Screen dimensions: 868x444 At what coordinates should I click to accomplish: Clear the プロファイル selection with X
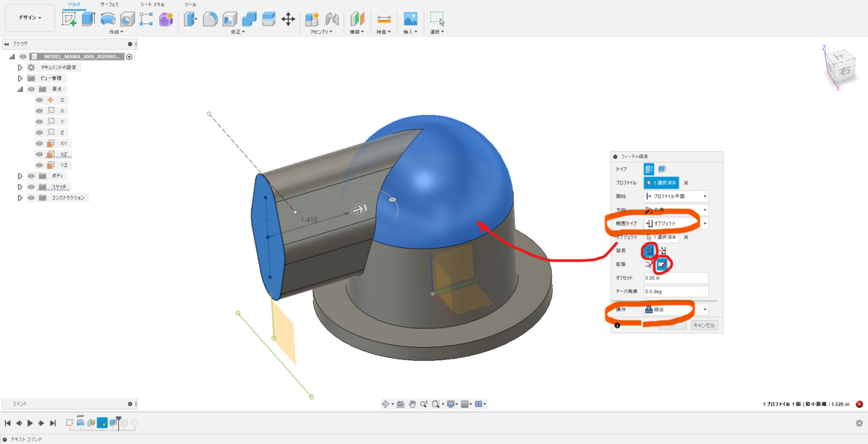pos(686,183)
